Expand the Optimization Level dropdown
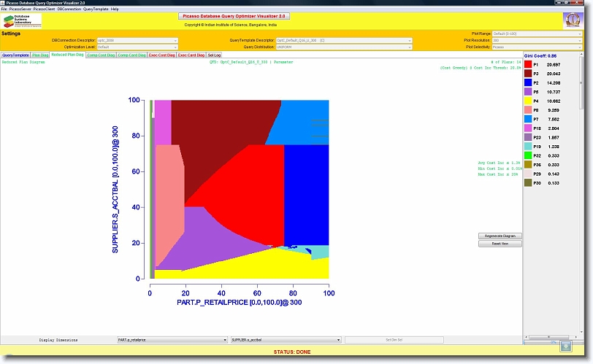Viewport: 593px width, 364px height. (x=137, y=47)
